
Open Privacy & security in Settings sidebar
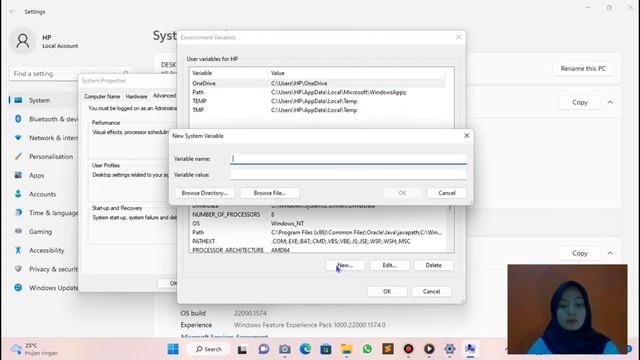tap(44, 269)
